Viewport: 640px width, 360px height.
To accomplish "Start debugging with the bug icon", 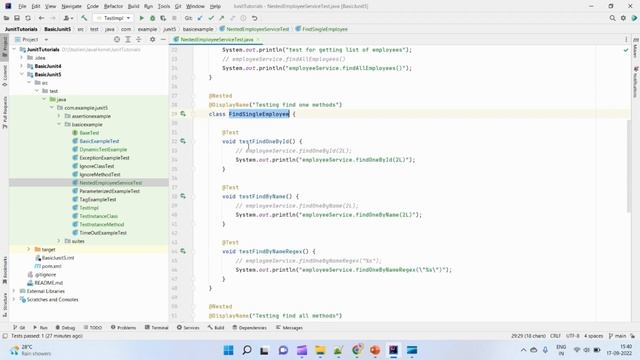I will (152, 18).
